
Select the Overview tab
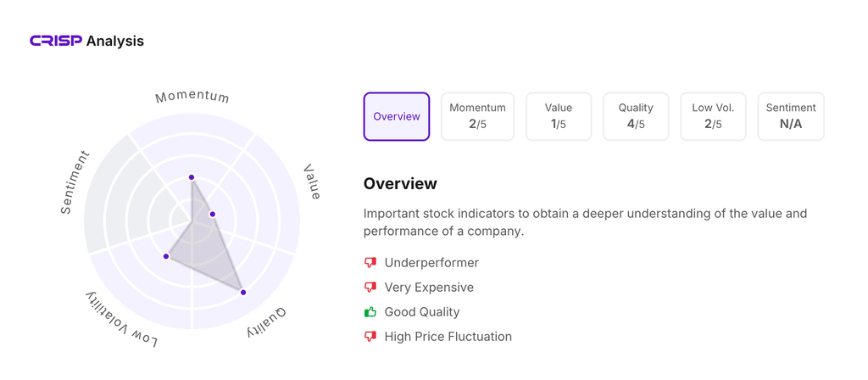coord(397,116)
